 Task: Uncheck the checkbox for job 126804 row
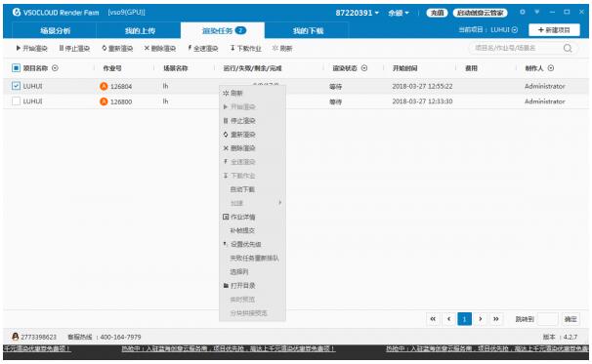[x=16, y=86]
